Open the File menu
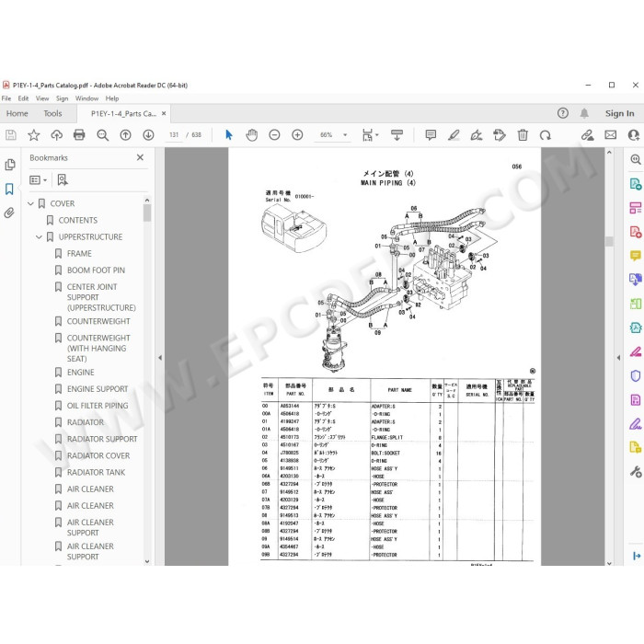 click(x=6, y=98)
